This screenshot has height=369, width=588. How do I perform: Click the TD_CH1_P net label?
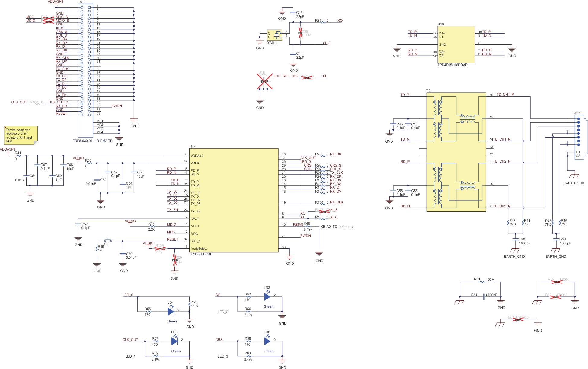pos(505,95)
